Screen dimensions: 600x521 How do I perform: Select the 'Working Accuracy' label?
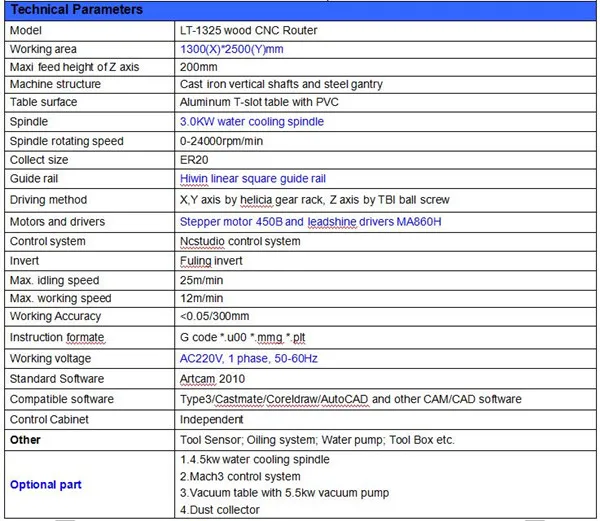(x=55, y=317)
